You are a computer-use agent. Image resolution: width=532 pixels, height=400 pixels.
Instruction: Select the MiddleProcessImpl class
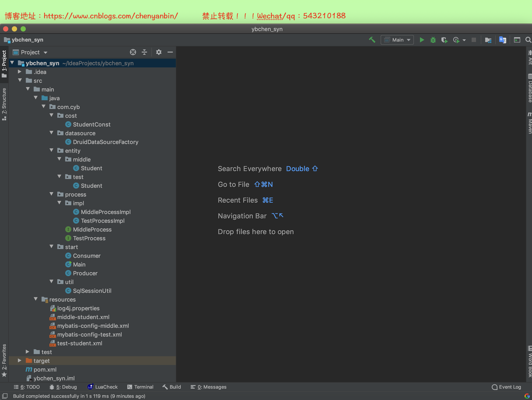[102, 212]
